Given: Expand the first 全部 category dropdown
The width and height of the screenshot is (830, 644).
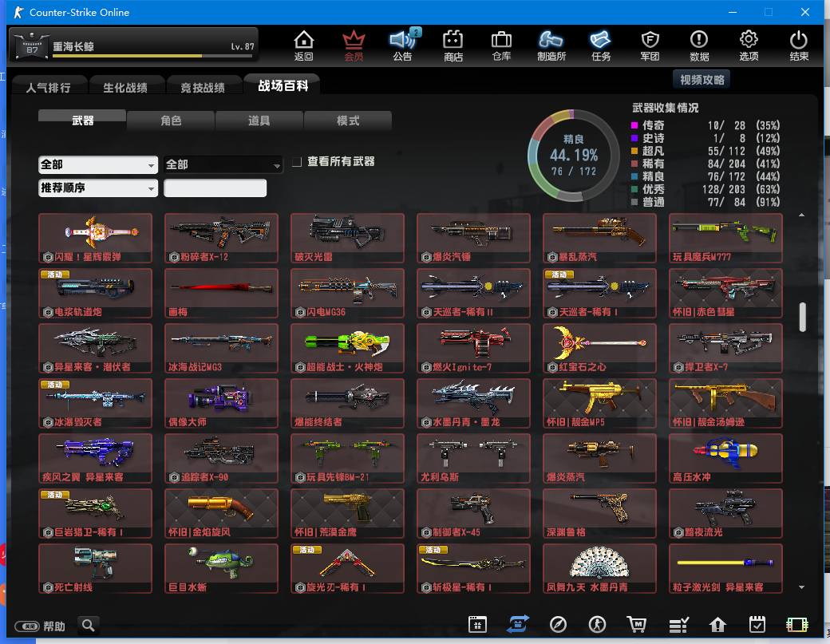Looking at the screenshot, I should 98,164.
